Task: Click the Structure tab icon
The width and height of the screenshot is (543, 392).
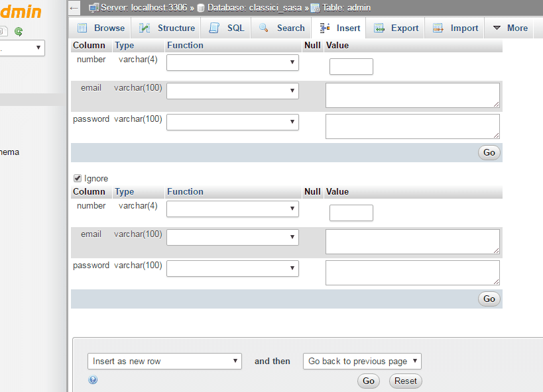Action: (x=145, y=28)
